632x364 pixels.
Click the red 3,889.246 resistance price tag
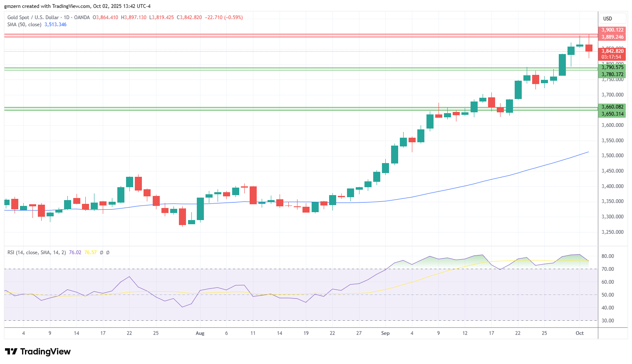coord(612,37)
